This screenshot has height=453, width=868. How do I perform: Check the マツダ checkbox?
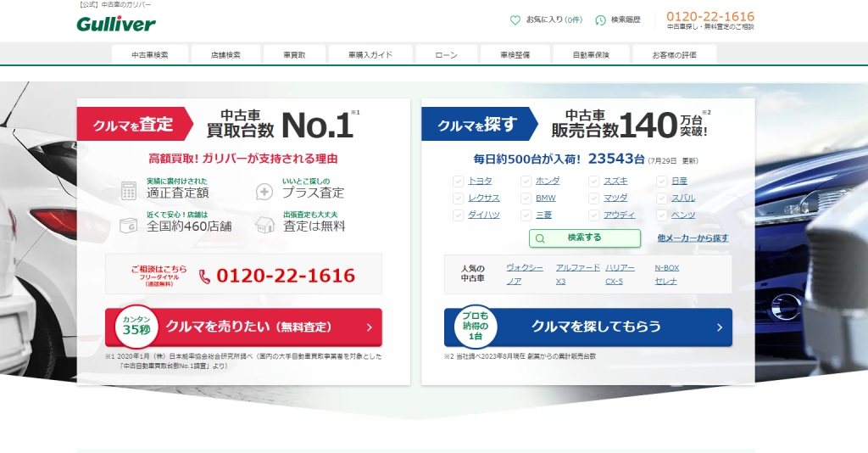[x=594, y=198]
